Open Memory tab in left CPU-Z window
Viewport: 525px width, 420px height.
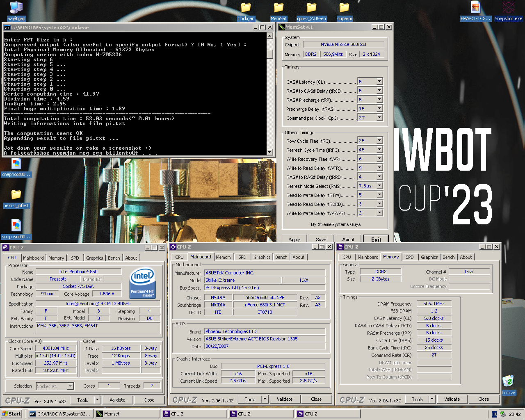56,258
